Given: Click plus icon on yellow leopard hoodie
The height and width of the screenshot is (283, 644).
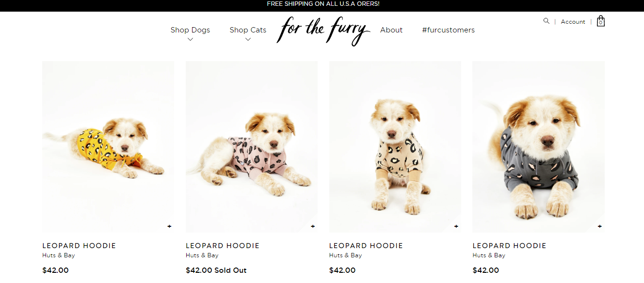Looking at the screenshot, I should coord(169,226).
